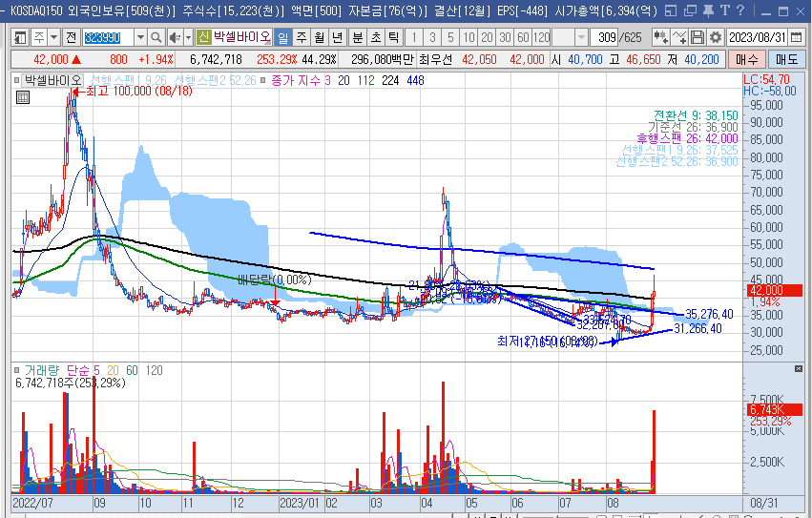812x518 pixels.
Task: Switch to 틱 tick chart
Action: [393, 37]
